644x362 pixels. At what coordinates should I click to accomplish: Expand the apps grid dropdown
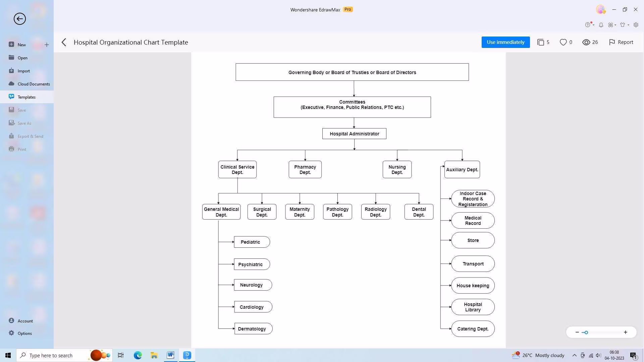pos(615,25)
